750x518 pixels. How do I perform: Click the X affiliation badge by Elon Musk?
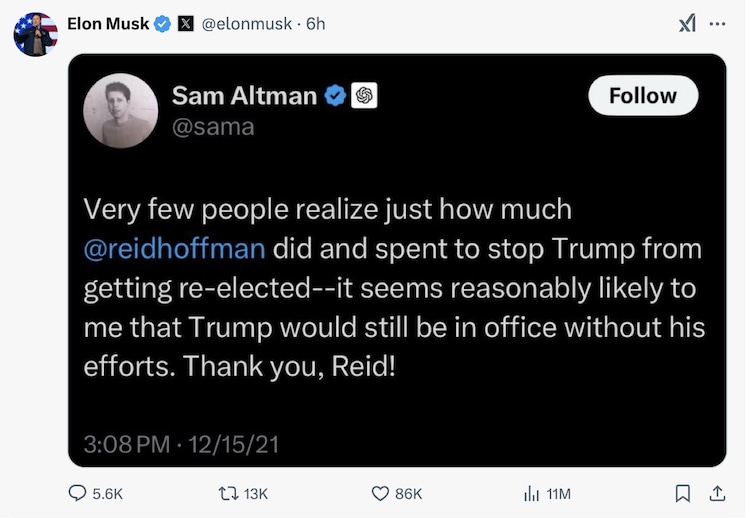click(185, 24)
